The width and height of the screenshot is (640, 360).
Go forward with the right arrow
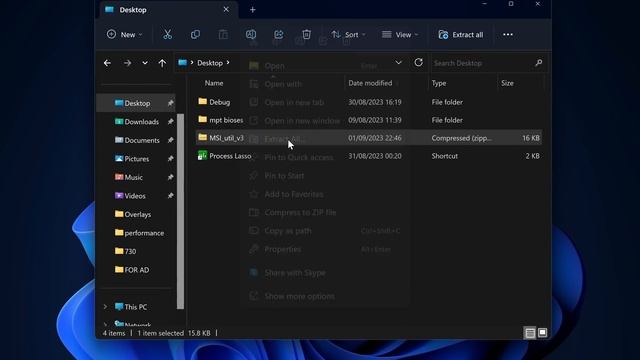coord(127,63)
